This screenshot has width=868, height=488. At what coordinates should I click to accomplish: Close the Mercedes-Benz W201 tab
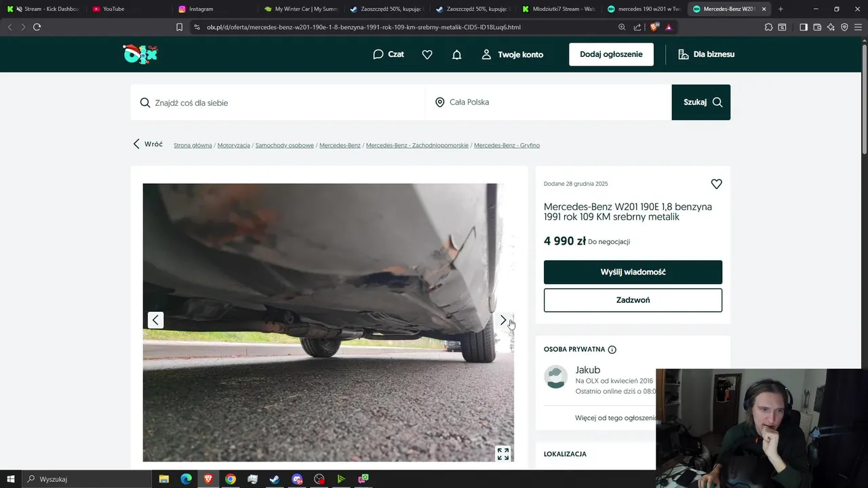(764, 9)
